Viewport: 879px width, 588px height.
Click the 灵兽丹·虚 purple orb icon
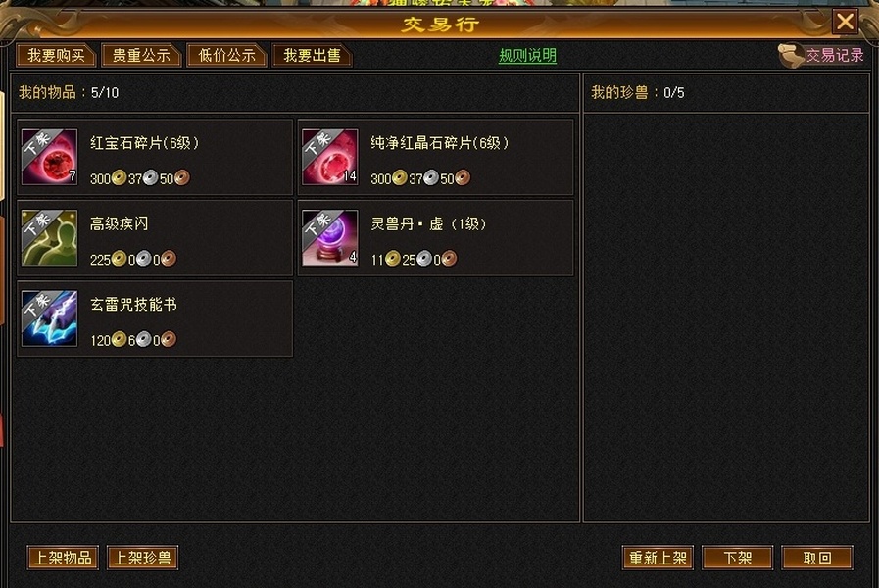point(329,238)
